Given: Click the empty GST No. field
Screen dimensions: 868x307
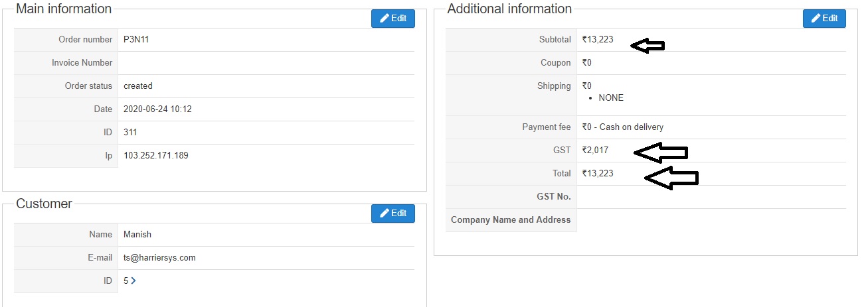Looking at the screenshot, I should tap(711, 197).
